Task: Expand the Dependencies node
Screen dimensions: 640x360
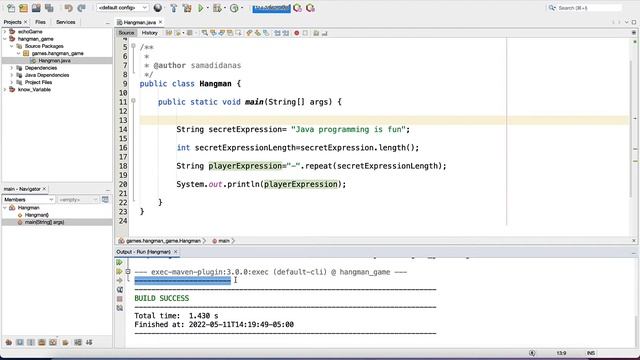Action: click(x=12, y=68)
